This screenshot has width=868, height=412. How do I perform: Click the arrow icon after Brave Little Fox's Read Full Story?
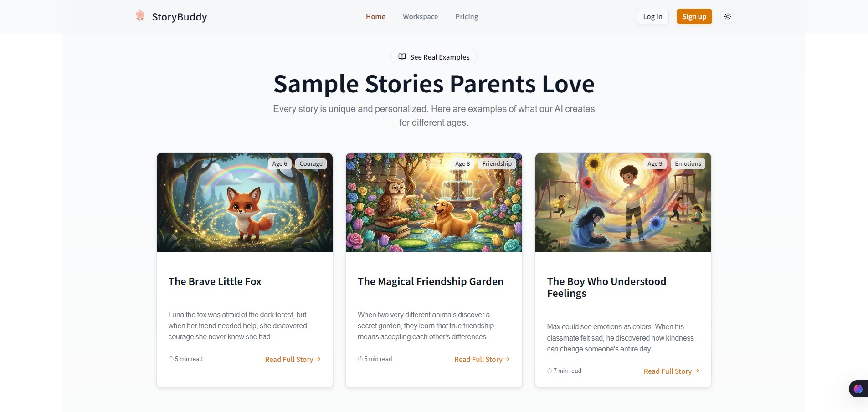click(318, 359)
